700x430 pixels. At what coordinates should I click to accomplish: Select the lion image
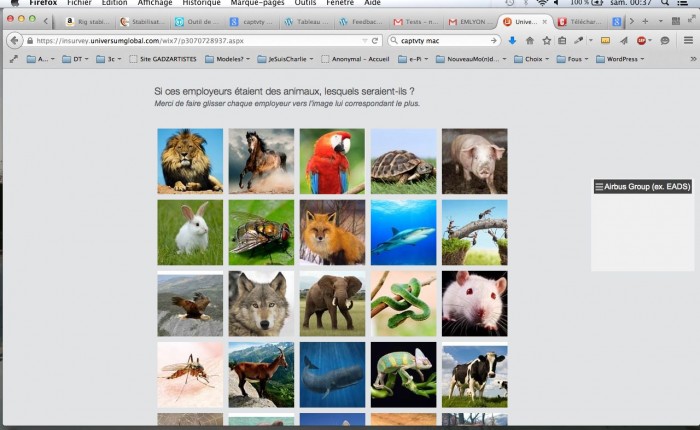tap(190, 161)
